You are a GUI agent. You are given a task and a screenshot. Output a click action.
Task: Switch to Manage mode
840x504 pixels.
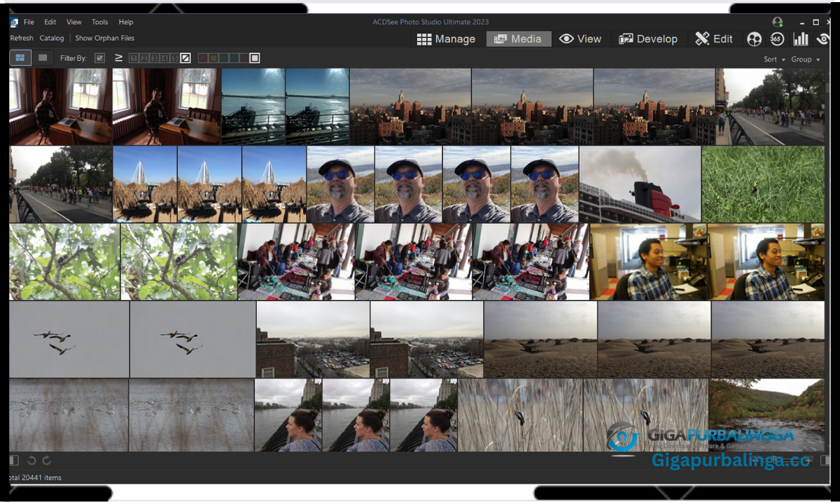click(446, 39)
